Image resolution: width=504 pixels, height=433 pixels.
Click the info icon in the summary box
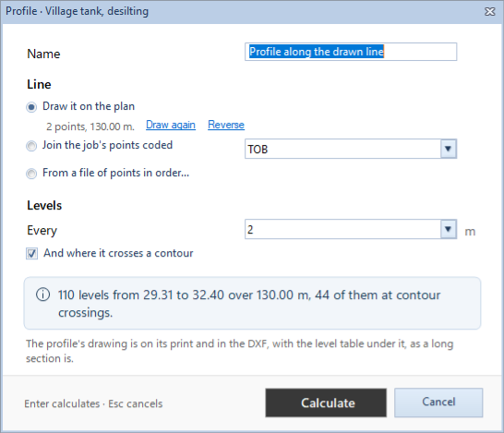42,295
